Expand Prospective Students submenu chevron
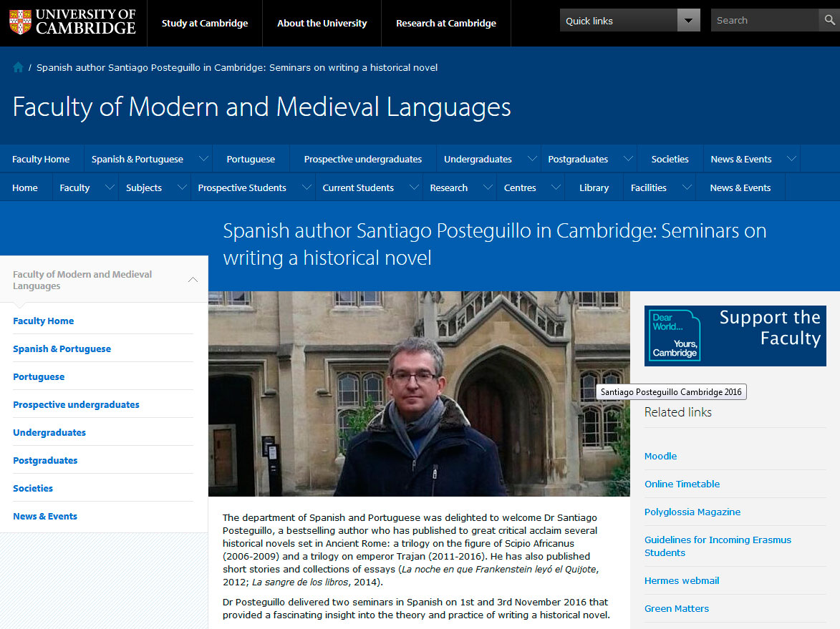The height and width of the screenshot is (629, 840). (306, 187)
